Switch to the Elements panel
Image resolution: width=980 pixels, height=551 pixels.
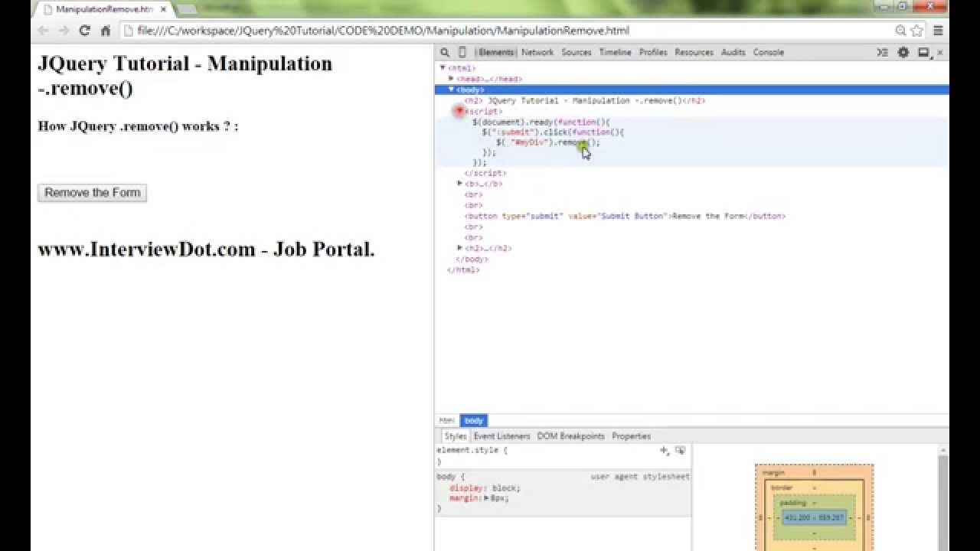[496, 52]
